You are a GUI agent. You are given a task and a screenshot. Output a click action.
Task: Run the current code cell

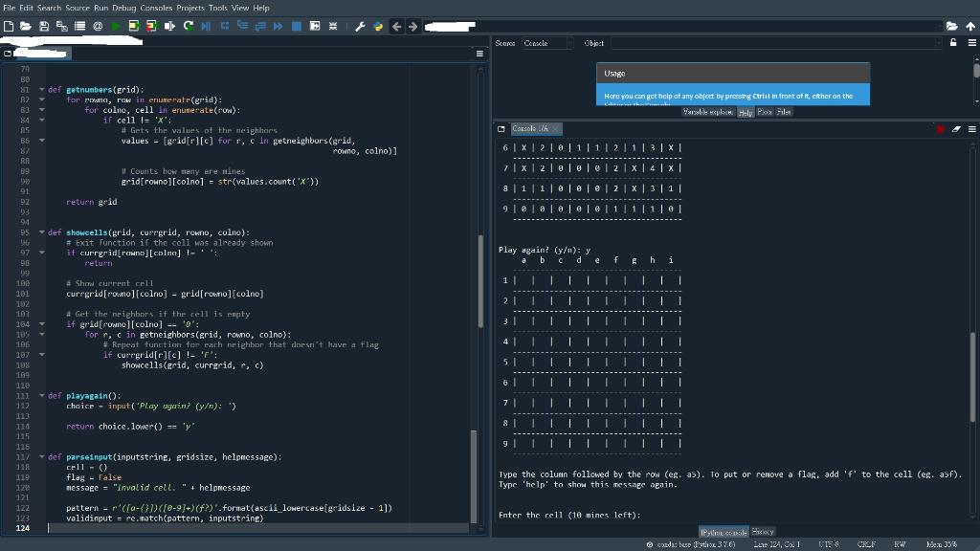click(134, 26)
